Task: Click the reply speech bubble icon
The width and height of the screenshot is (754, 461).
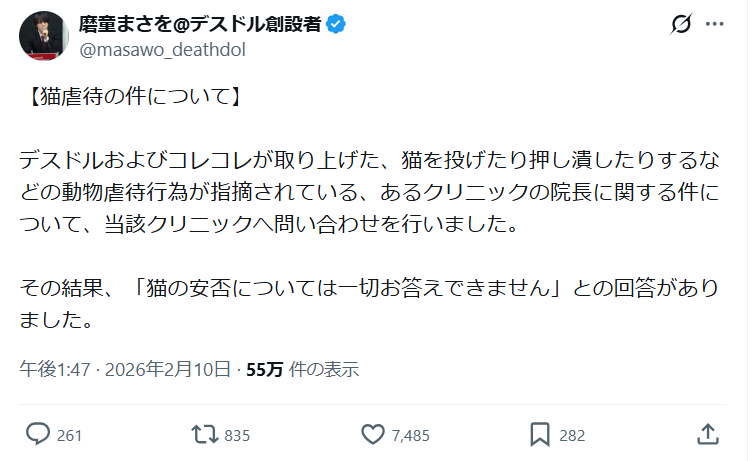Action: [38, 434]
